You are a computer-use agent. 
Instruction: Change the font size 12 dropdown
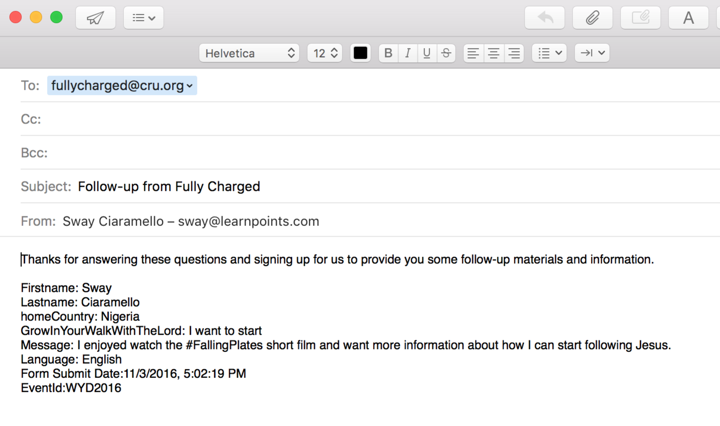(x=324, y=53)
